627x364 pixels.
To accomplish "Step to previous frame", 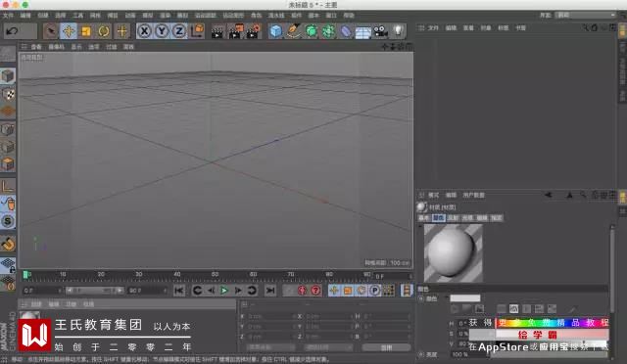I will click(211, 291).
